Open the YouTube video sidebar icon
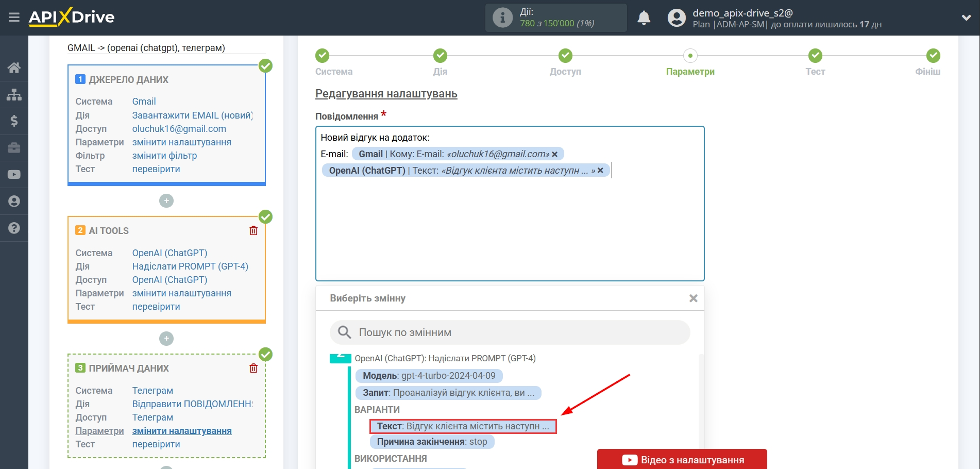Screen dimensions: 980x469 click(x=14, y=175)
